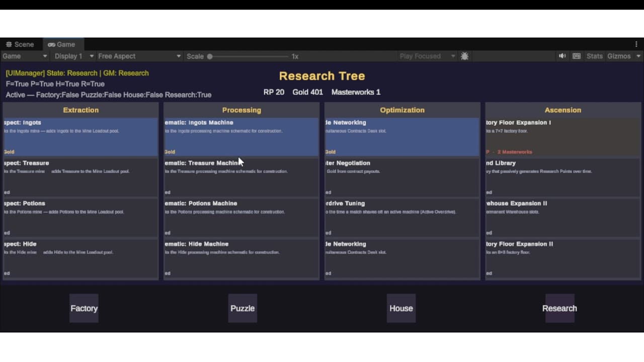Click the Extraction column header
The height and width of the screenshot is (362, 644).
click(80, 110)
